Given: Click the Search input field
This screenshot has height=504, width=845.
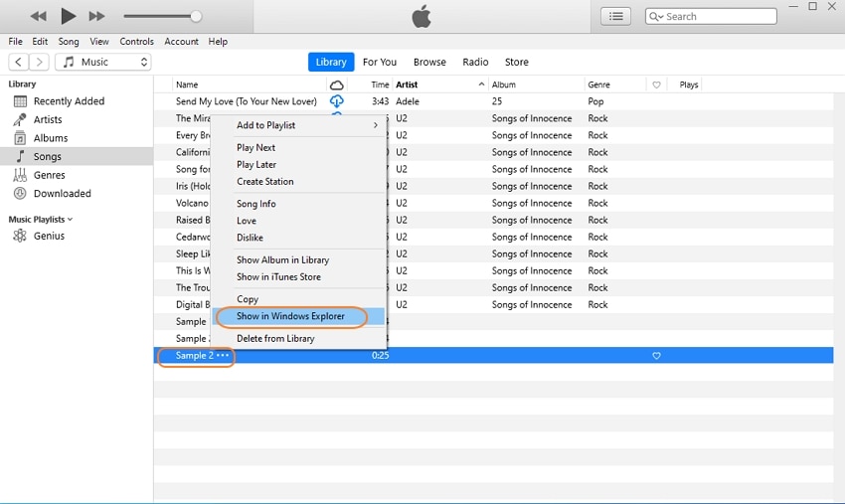Looking at the screenshot, I should pyautogui.click(x=711, y=16).
